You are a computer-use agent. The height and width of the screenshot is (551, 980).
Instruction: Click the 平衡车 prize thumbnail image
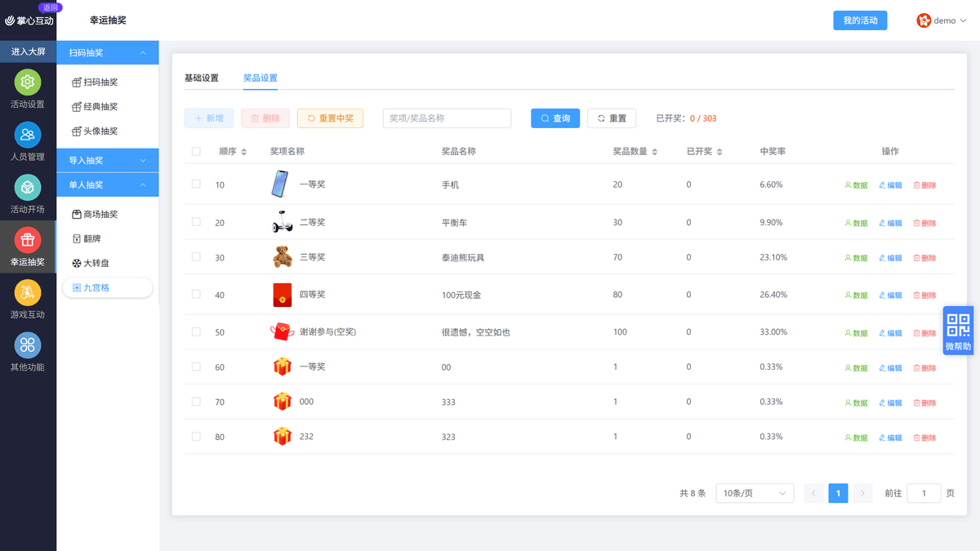[282, 222]
